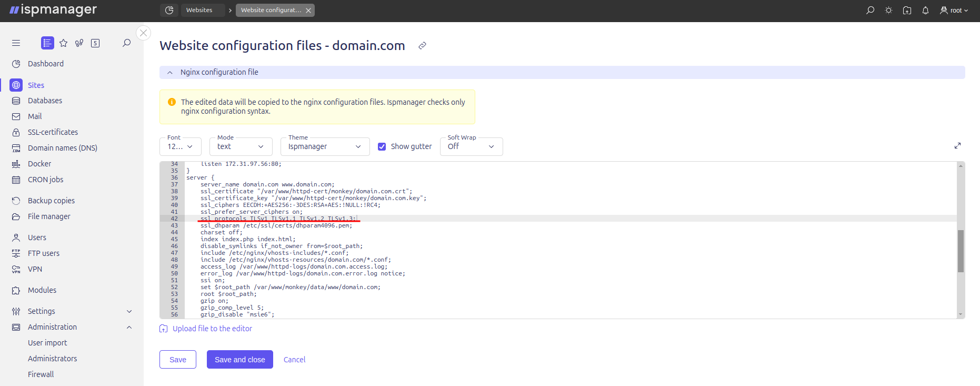The height and width of the screenshot is (386, 980).
Task: Click the round X button at sidebar edge
Action: pyautogui.click(x=143, y=33)
